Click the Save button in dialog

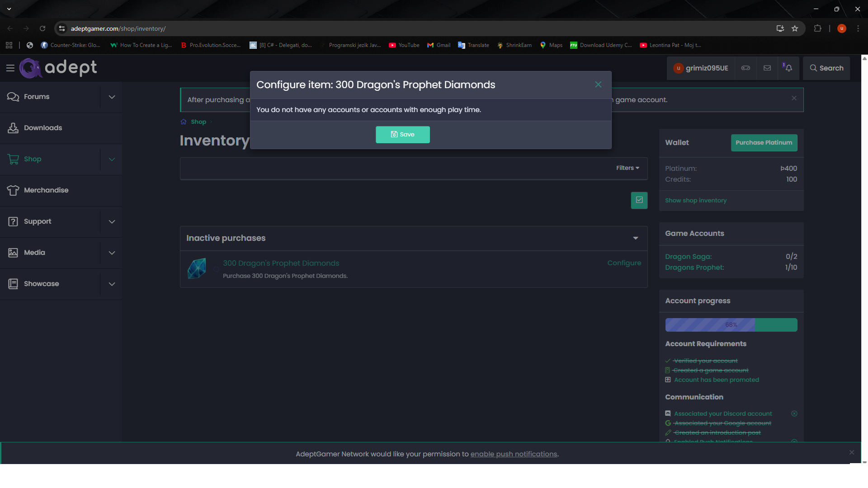click(x=403, y=135)
